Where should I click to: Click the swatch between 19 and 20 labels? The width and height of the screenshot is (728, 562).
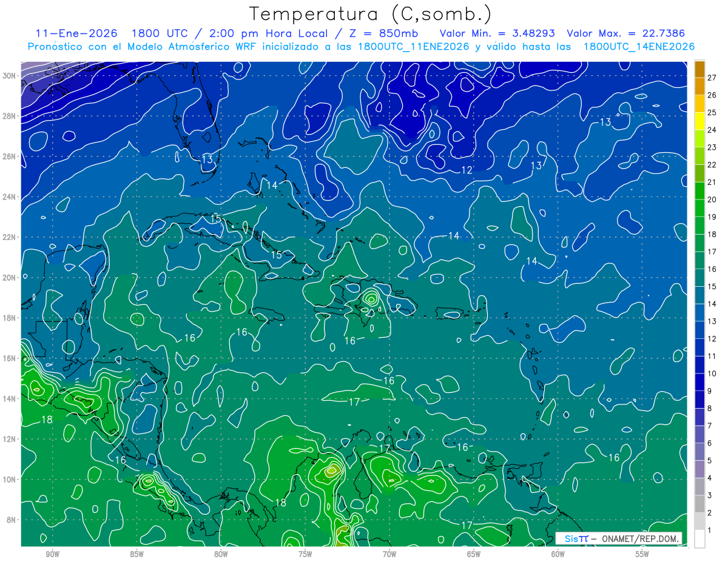point(699,208)
